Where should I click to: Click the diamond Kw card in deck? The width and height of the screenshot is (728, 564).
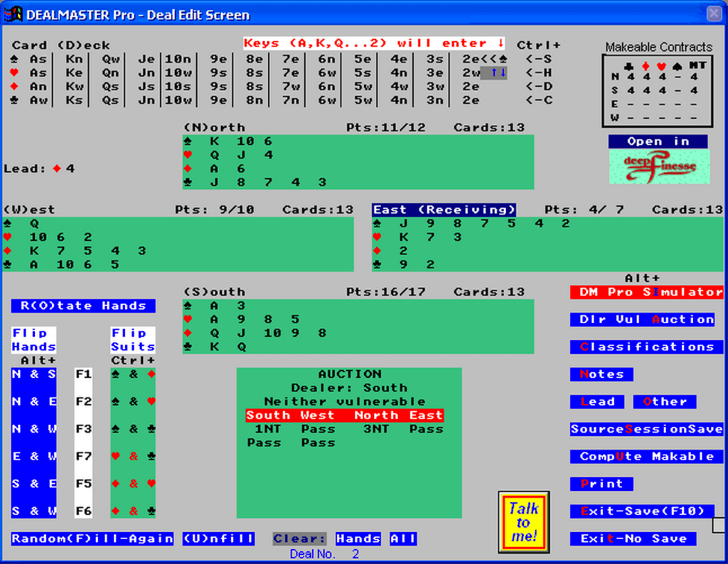(74, 87)
